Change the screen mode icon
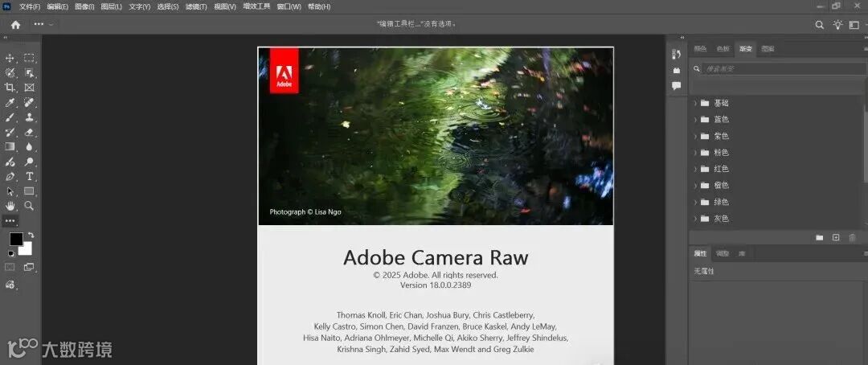 pyautogui.click(x=30, y=267)
